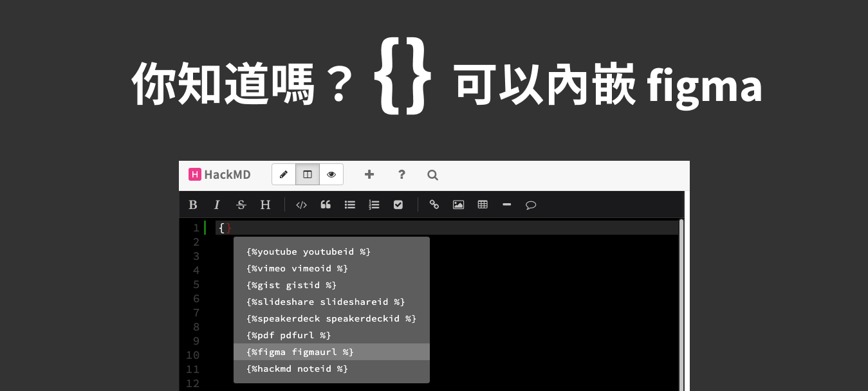Insert comment bubble

click(531, 205)
